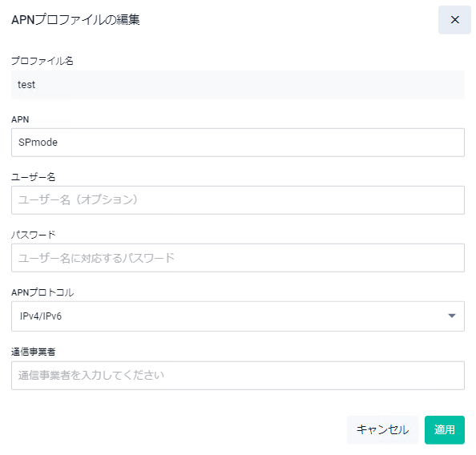This screenshot has height=455, width=476.
Task: Click the APNプロファイルの編集 dialog title
Action: [75, 20]
